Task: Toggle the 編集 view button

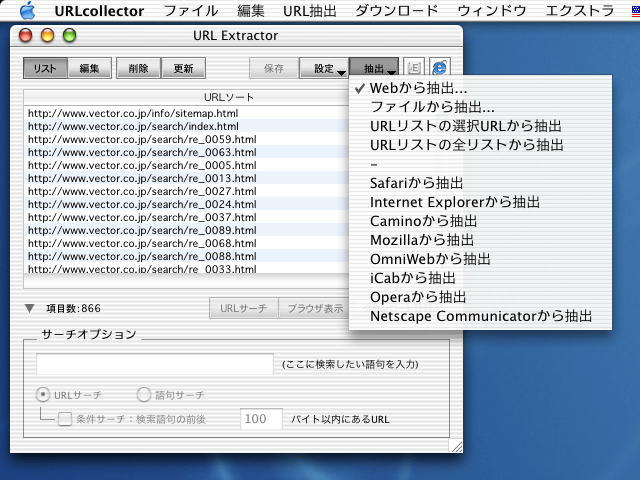Action: (x=89, y=68)
